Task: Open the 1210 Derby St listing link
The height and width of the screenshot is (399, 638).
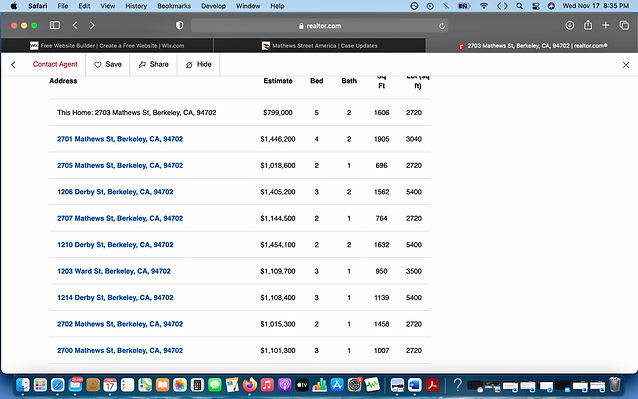Action: (115, 245)
